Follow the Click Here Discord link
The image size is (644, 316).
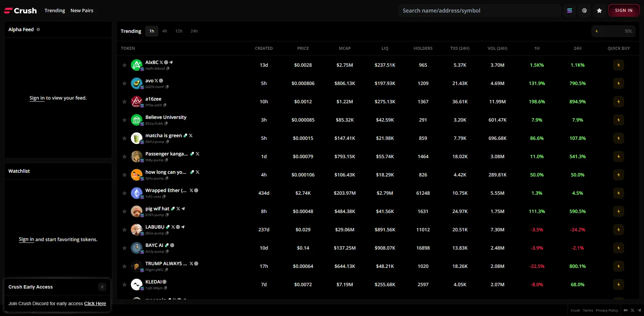point(95,303)
